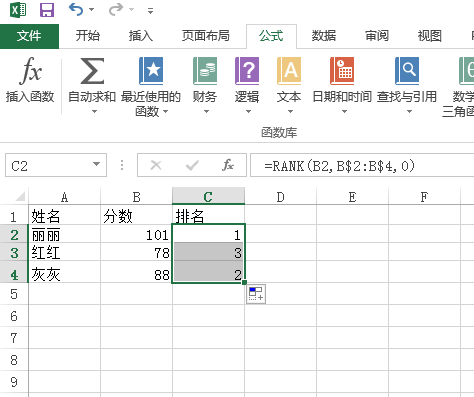Screen dimensions: 474x397
Task: Undo the last action
Action: point(76,9)
